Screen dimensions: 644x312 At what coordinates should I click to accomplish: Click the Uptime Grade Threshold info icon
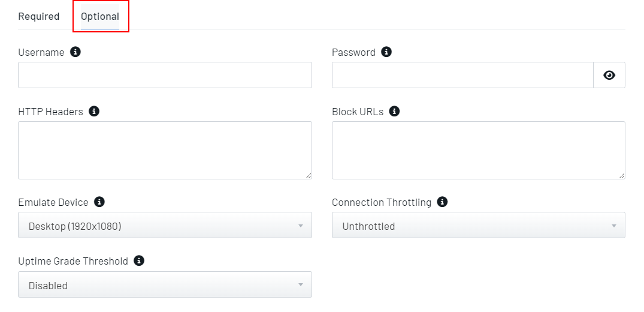click(x=139, y=260)
